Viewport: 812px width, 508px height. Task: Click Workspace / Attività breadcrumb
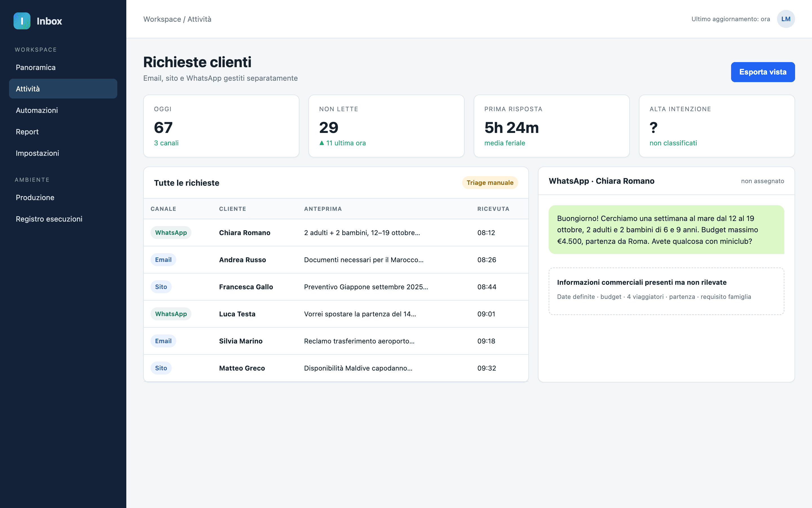click(177, 19)
